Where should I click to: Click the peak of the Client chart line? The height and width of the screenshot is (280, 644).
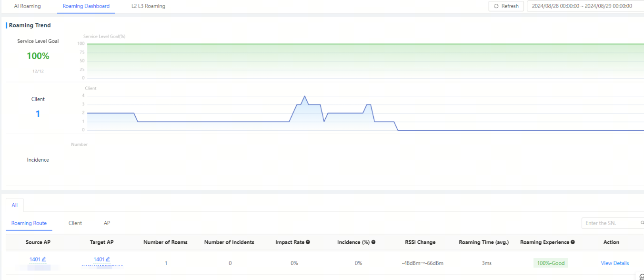pos(304,96)
